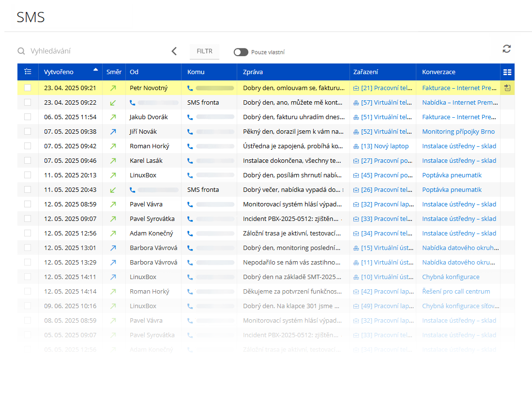Click phone icon in LinuxBox 20:13 row
This screenshot has height=407, width=532.
coord(190,175)
